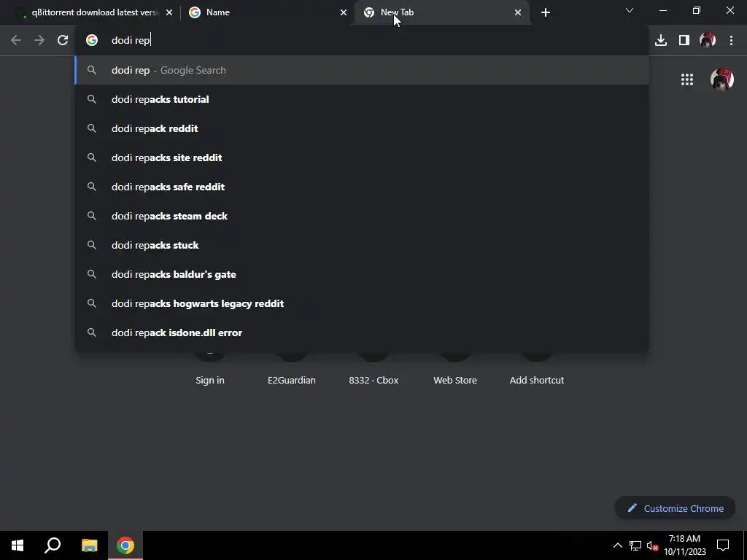Click the address bar containing dodi rep

(362, 40)
